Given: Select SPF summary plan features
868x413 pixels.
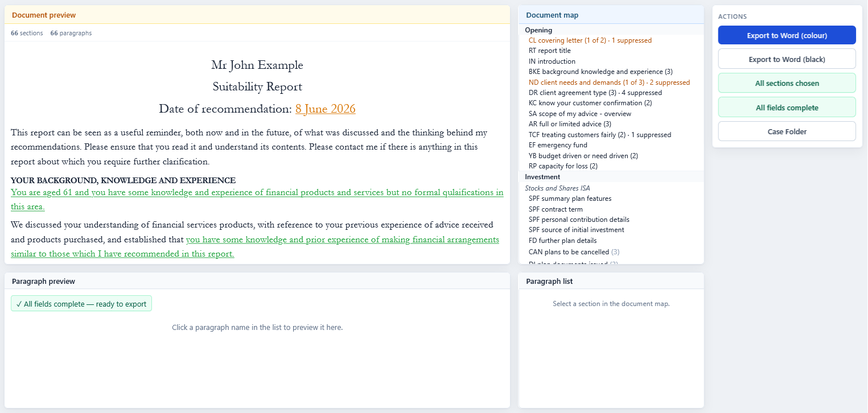Looking at the screenshot, I should pyautogui.click(x=570, y=199).
